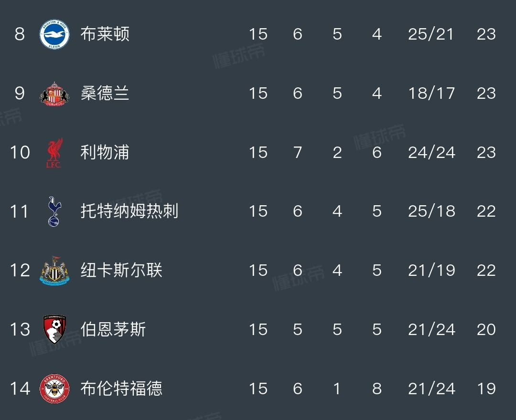Click the 18/17 goals figure for Sunderland
516x420 pixels.
pyautogui.click(x=431, y=94)
